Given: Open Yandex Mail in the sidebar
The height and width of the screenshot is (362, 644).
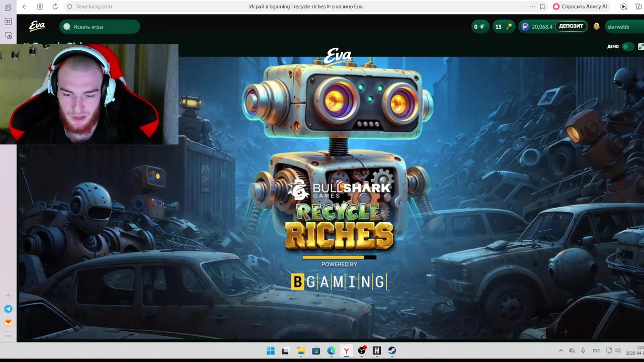Looking at the screenshot, I should coord(8,322).
